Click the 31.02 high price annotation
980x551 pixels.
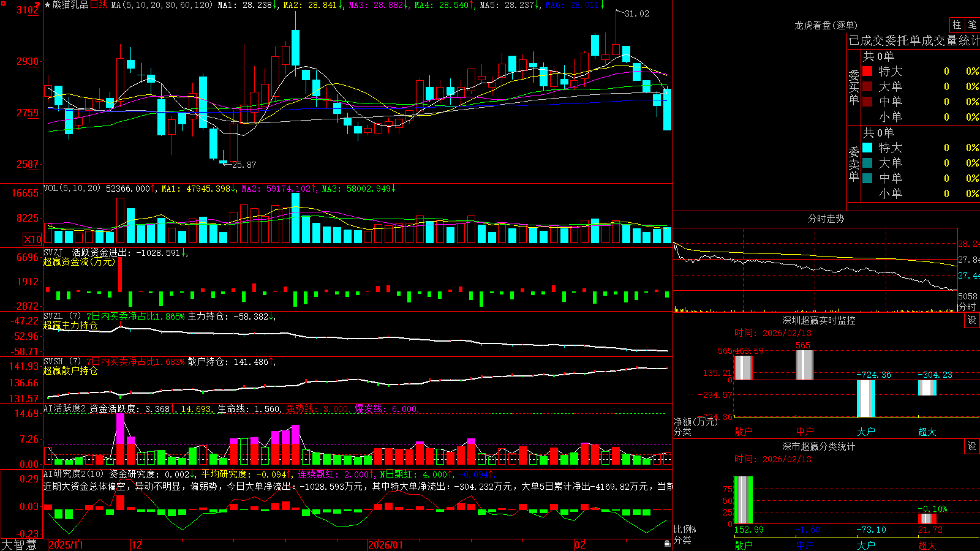[x=637, y=13]
